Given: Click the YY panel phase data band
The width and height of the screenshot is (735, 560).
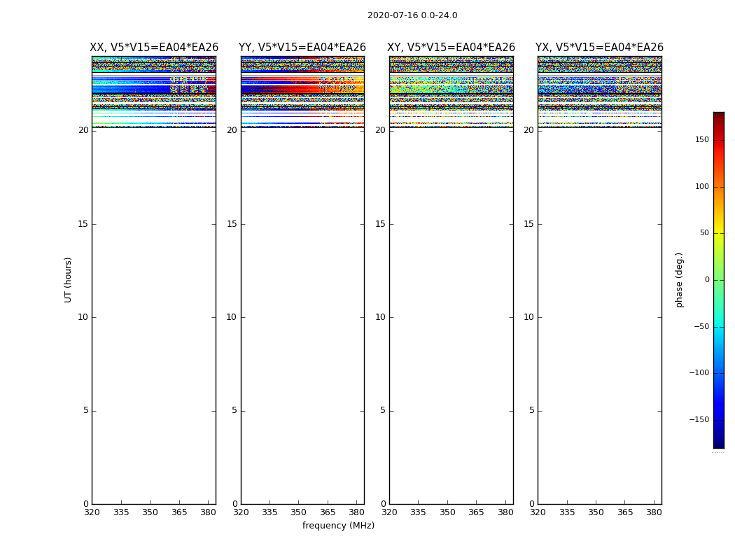Looking at the screenshot, I should coord(302,92).
